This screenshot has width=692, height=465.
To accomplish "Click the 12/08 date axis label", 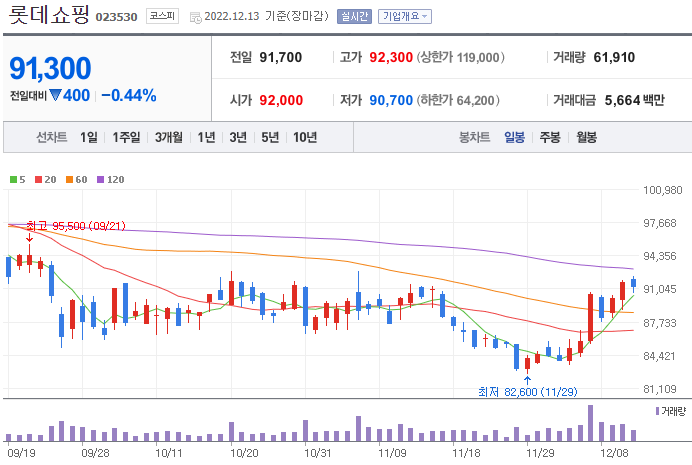I will coord(614,453).
